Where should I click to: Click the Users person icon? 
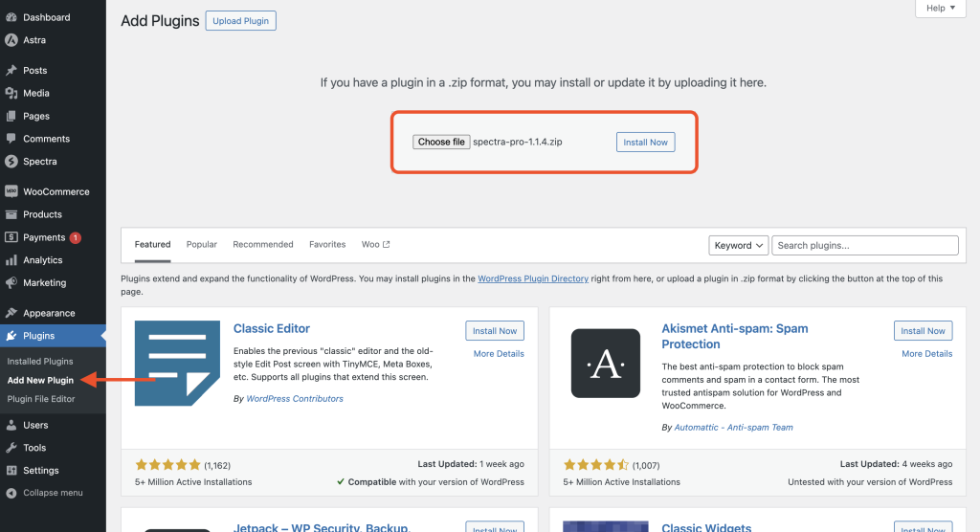11,425
